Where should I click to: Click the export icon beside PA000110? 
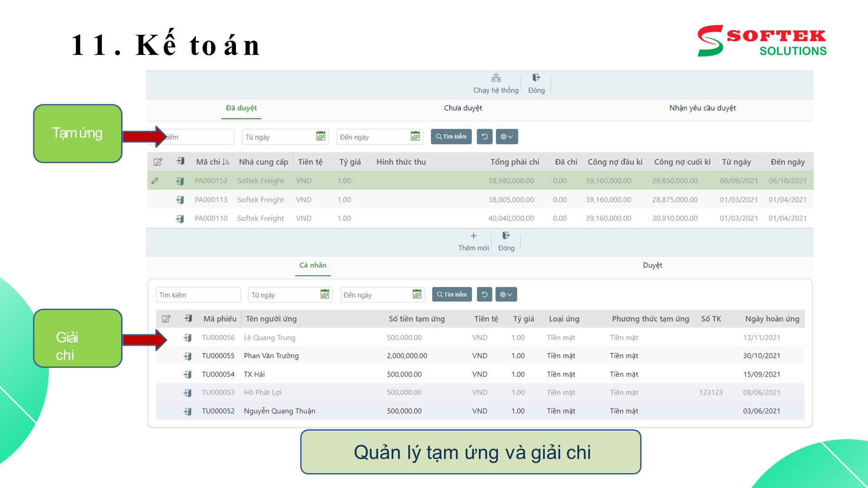(x=180, y=218)
